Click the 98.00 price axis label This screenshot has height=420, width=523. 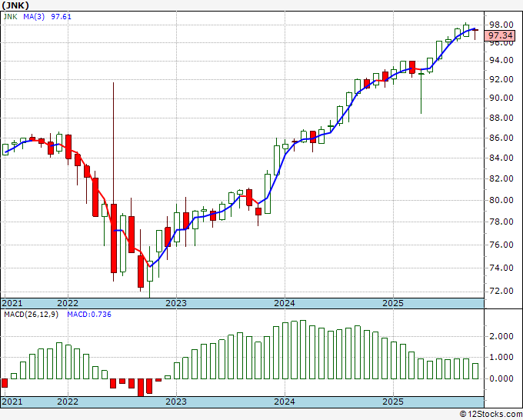coord(501,25)
